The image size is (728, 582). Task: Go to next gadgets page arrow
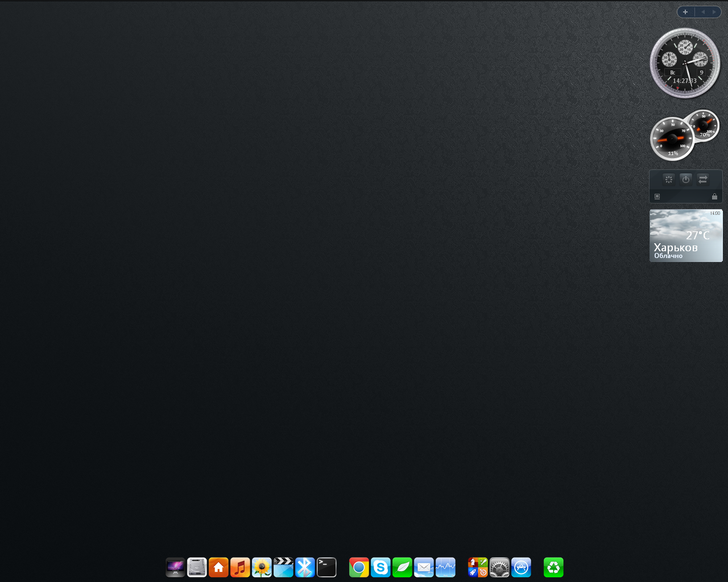coord(714,12)
